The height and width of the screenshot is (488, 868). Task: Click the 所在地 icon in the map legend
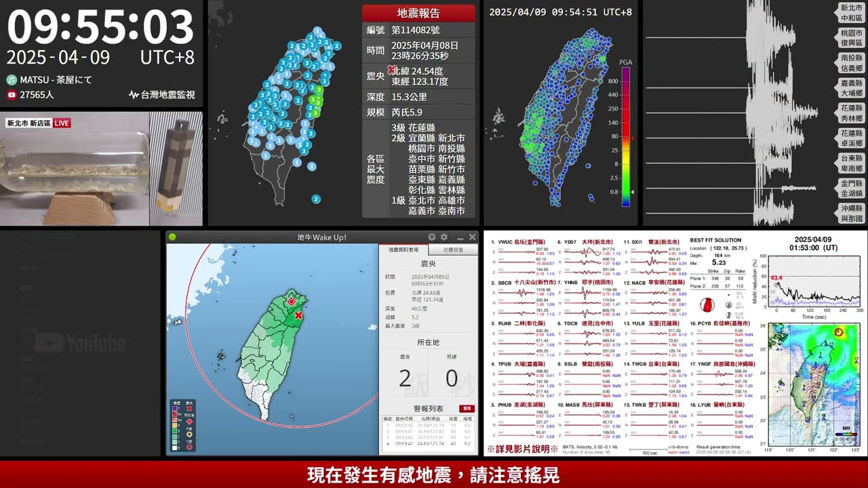coord(189,422)
